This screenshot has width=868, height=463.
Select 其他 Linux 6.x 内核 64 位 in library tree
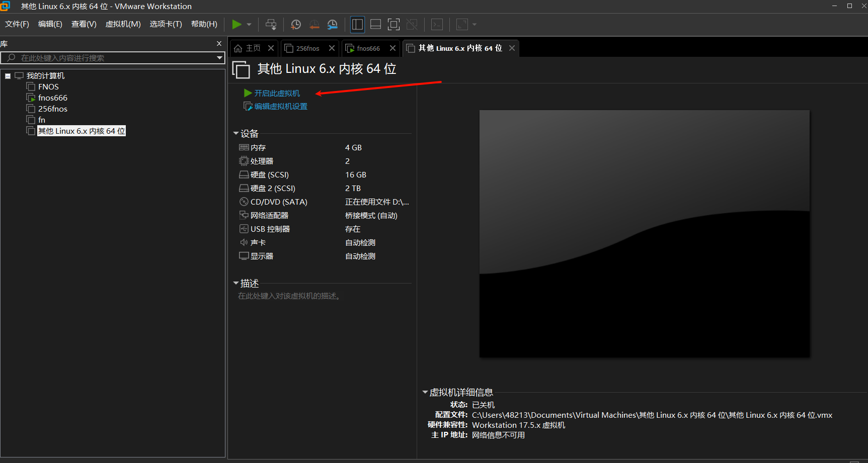tap(82, 131)
